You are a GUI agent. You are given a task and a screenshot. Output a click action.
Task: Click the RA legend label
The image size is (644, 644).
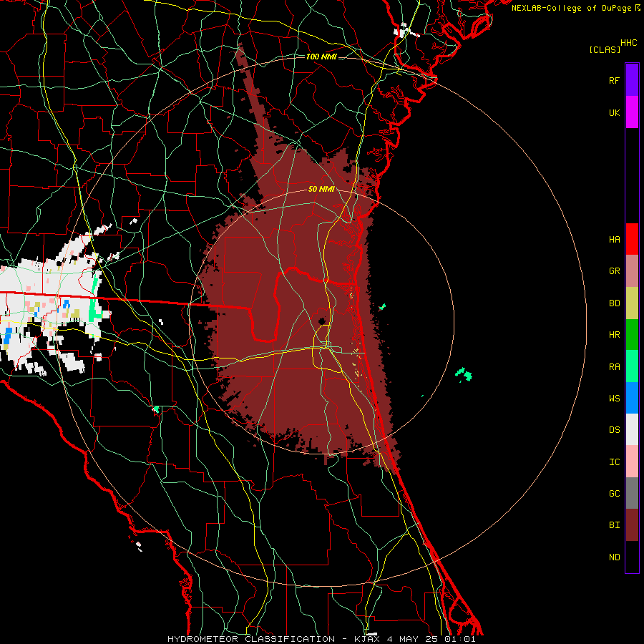pyautogui.click(x=614, y=366)
